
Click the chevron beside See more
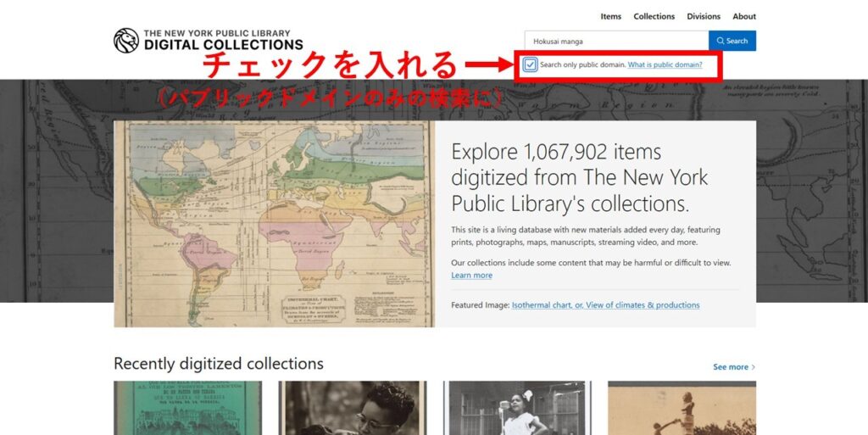pos(754,367)
